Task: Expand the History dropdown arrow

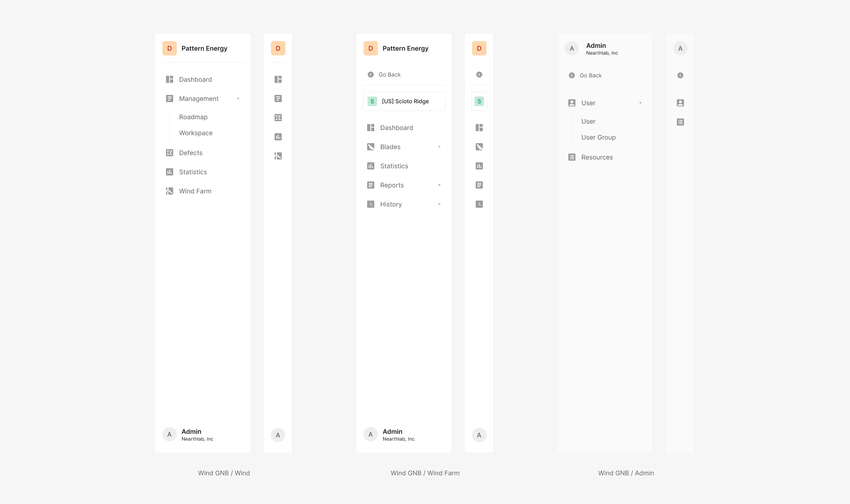Action: tap(439, 204)
